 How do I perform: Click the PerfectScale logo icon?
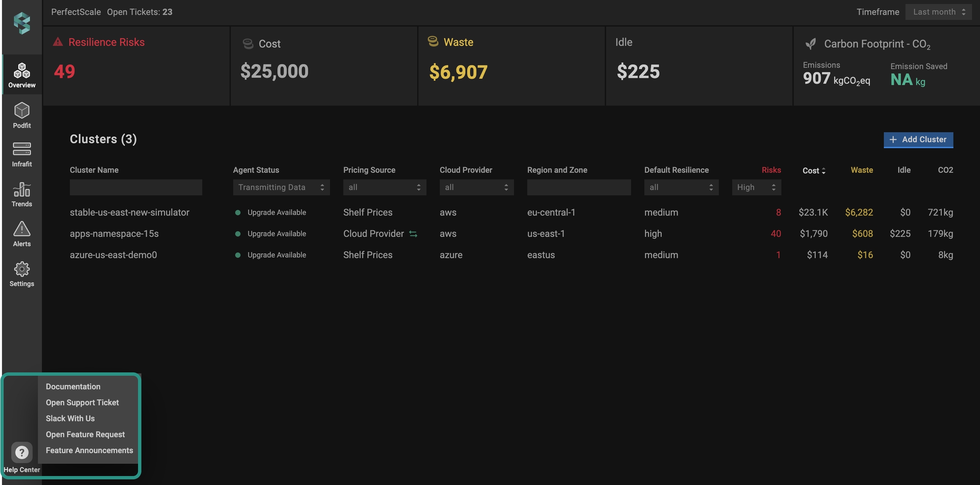[22, 23]
